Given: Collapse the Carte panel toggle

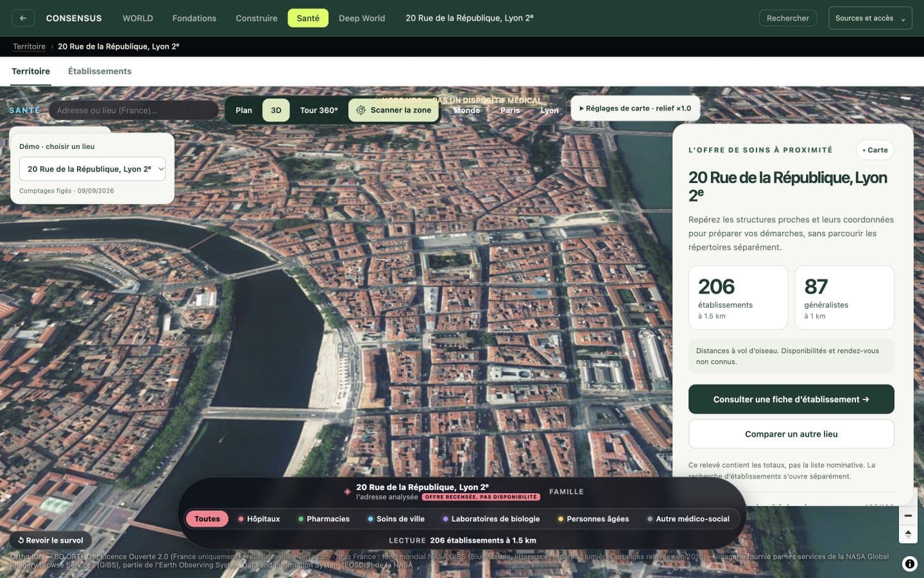Looking at the screenshot, I should pos(875,150).
